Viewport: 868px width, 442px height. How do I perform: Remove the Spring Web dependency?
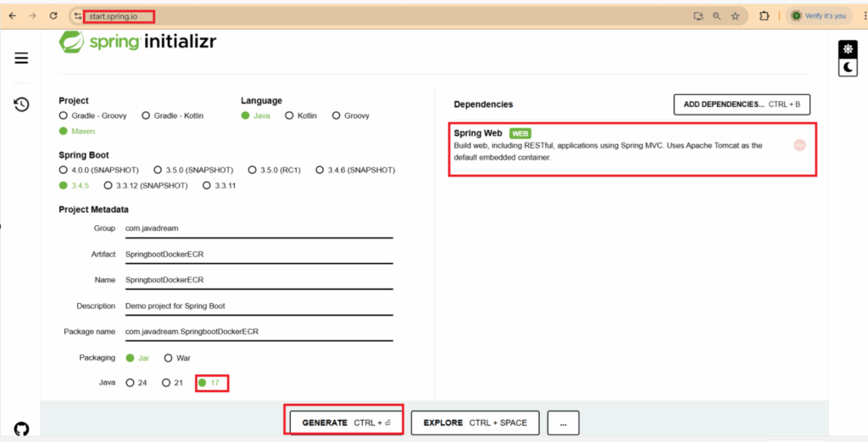[799, 145]
